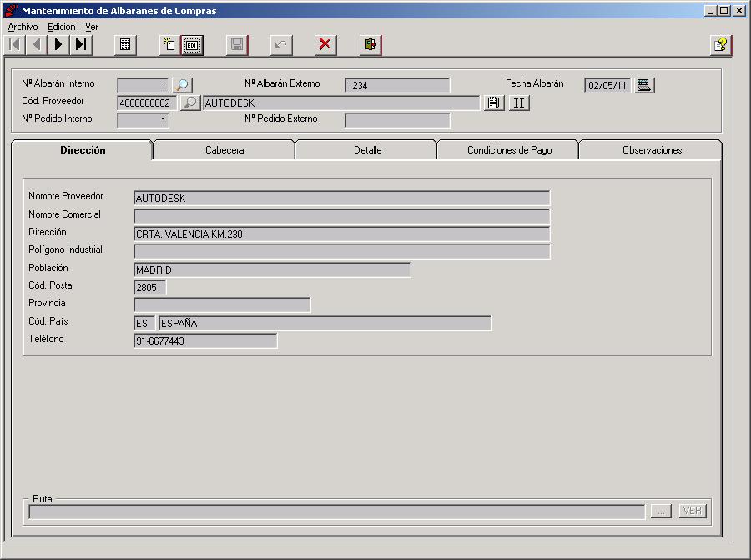751x560 pixels.
Task: Minimize the Mantenimiento de Albaranes window
Action: (x=710, y=11)
